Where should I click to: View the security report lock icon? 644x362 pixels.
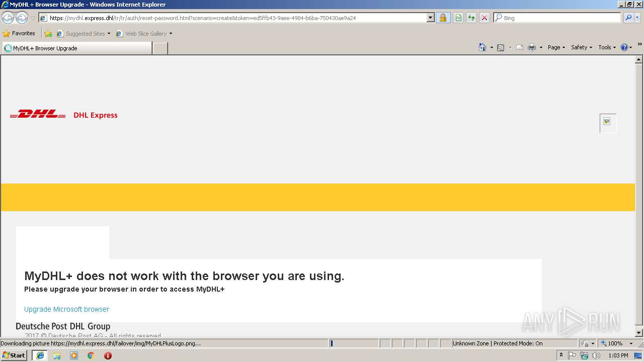point(443,18)
